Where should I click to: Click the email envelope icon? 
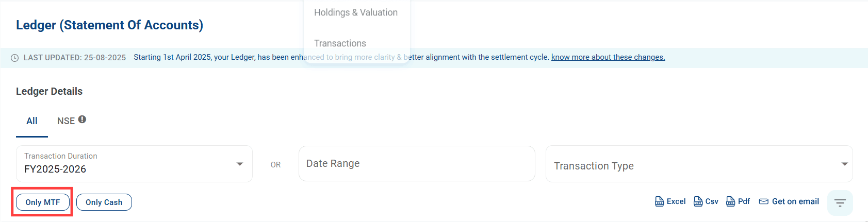[x=764, y=201]
